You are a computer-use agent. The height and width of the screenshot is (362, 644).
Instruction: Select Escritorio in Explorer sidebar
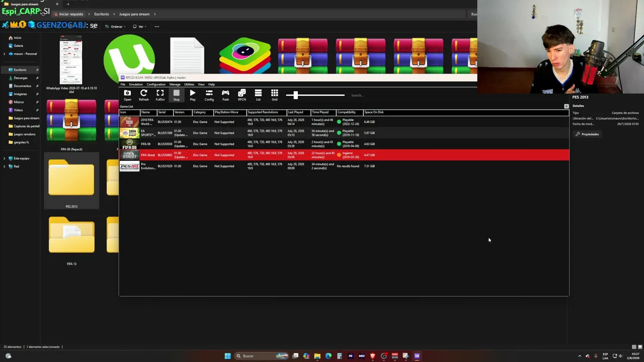pyautogui.click(x=20, y=70)
